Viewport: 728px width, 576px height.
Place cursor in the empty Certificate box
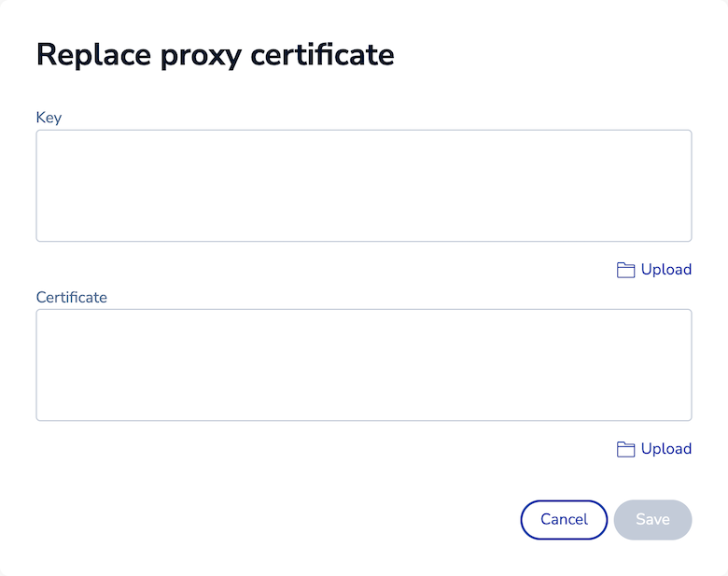(363, 365)
